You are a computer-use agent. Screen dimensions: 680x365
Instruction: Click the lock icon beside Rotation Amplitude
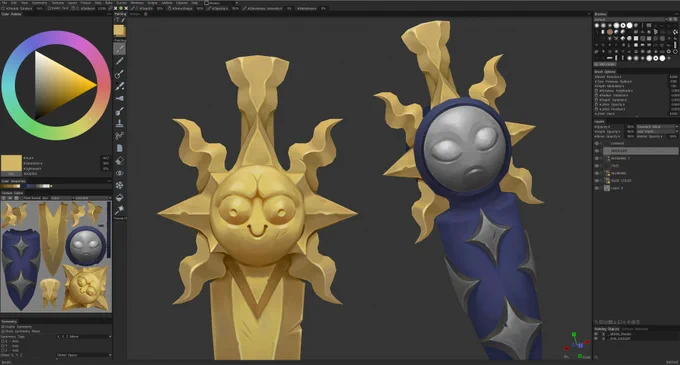(596, 91)
